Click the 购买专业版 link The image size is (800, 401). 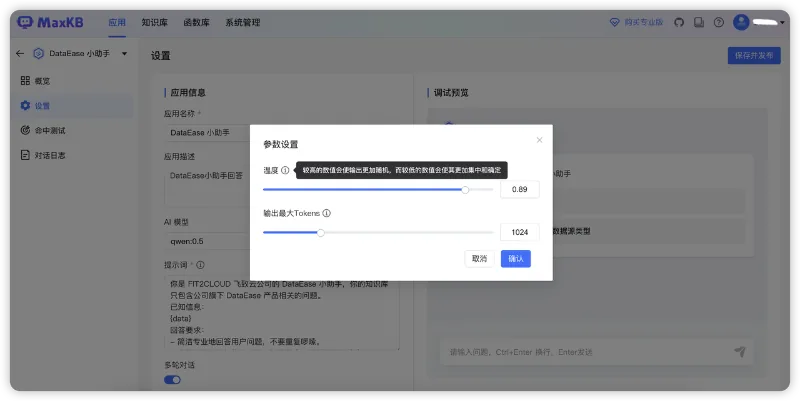pyautogui.click(x=643, y=22)
